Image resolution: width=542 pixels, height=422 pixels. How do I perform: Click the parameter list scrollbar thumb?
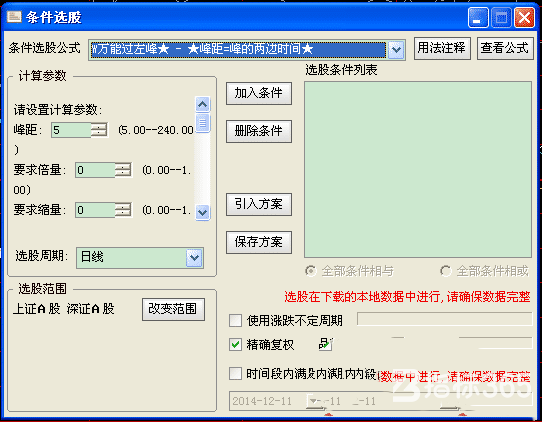tap(203, 122)
